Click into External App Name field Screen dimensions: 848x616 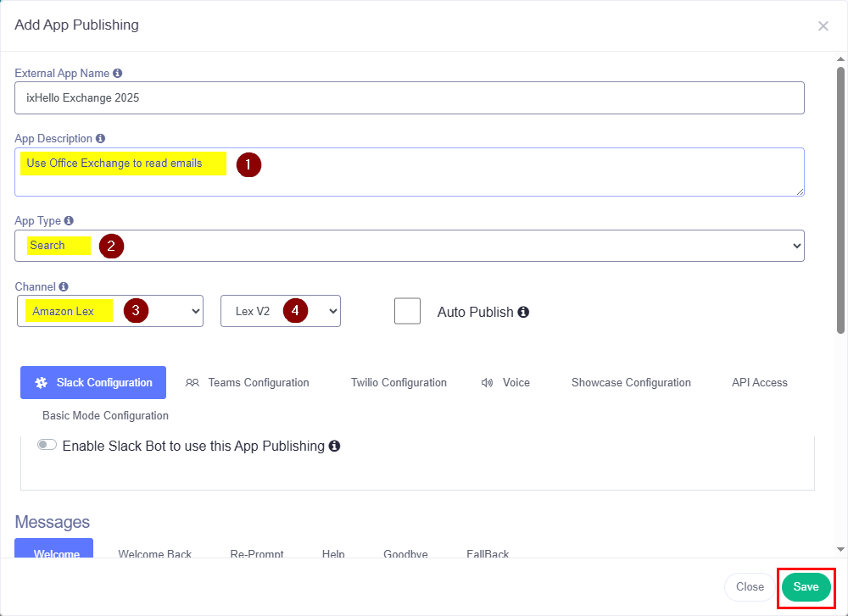[410, 97]
